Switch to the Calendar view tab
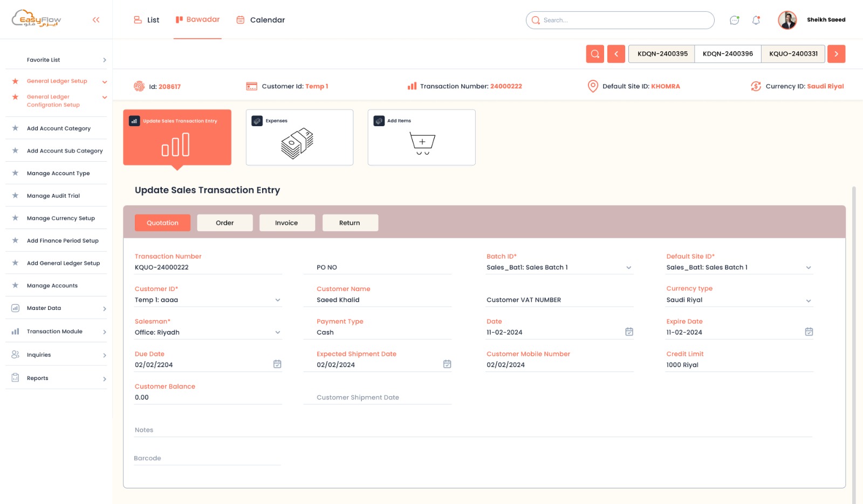The height and width of the screenshot is (504, 863). tap(261, 20)
